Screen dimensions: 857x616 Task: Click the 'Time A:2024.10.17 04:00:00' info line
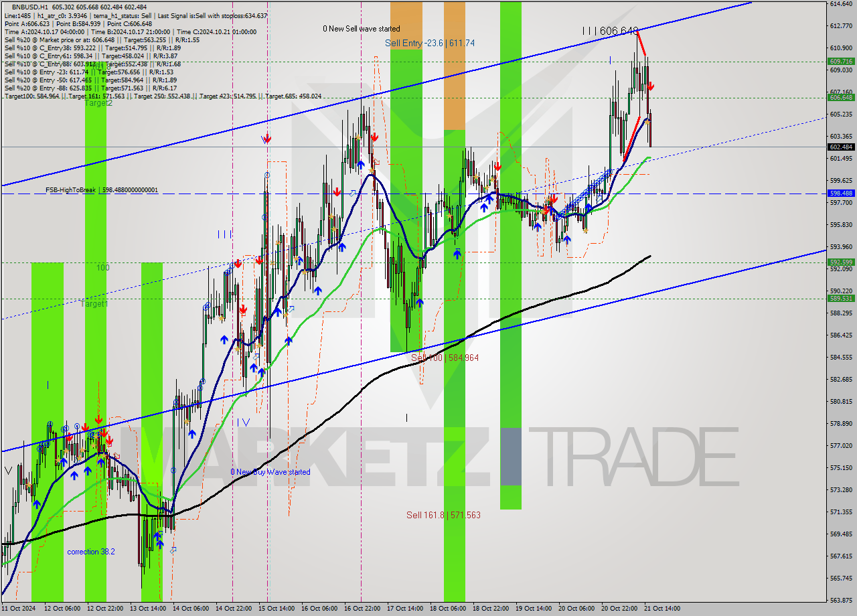pos(129,31)
